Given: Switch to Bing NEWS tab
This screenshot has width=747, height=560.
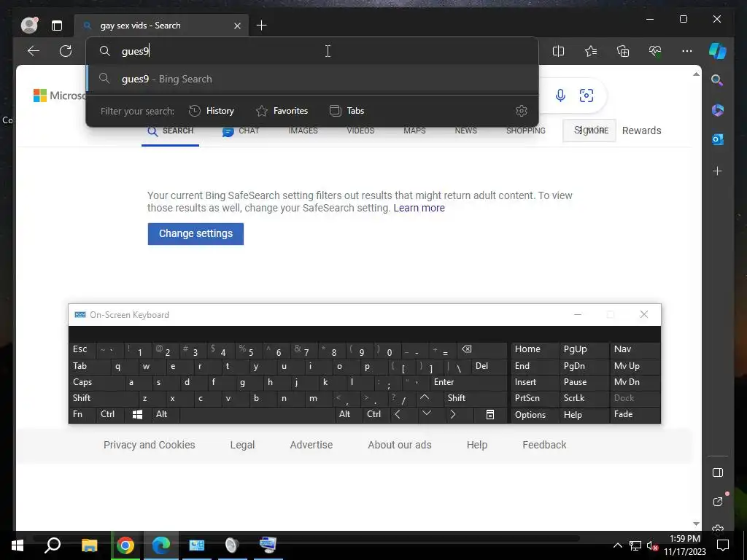Looking at the screenshot, I should [466, 131].
